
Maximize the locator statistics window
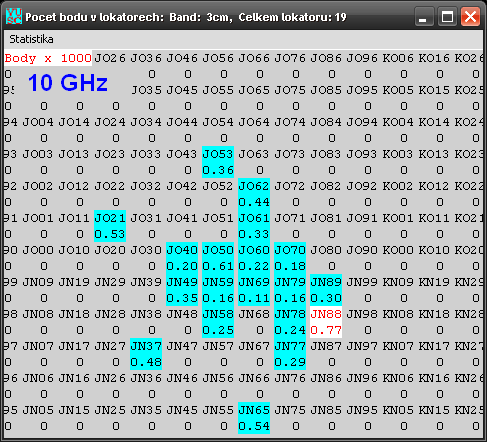click(447, 17)
